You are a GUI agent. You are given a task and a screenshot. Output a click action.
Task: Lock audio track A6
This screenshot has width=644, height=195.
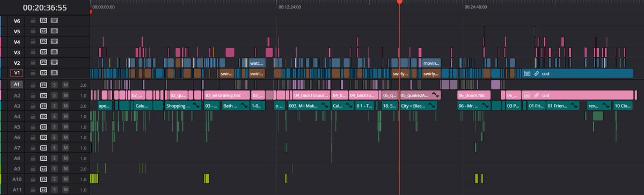[x=33, y=137]
